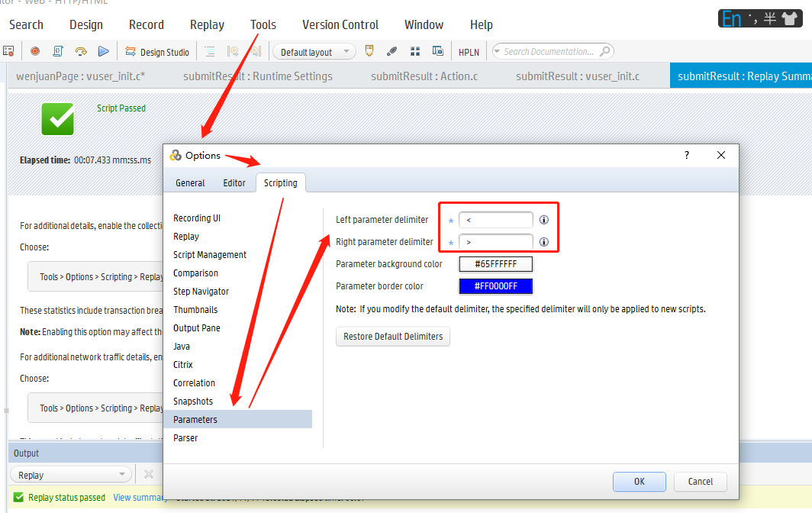Screen dimensions: 812x513
Task: Open the Default layout dropdown
Action: tap(345, 51)
